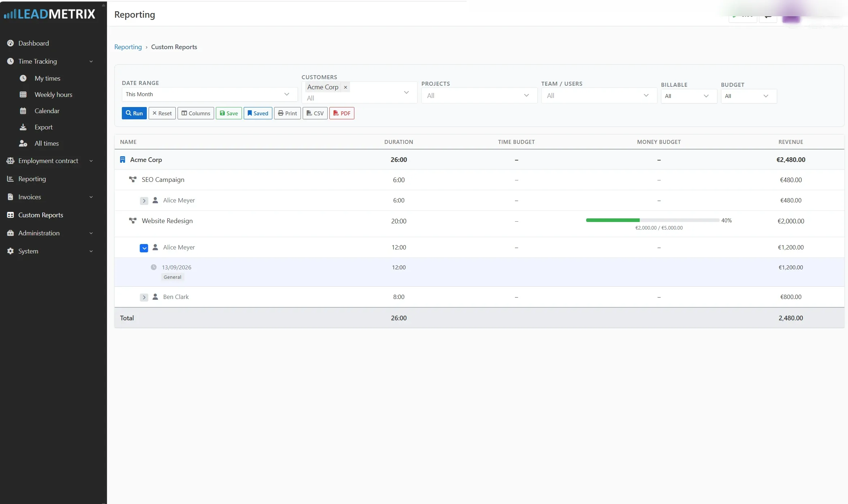Click the System gear icon

(x=10, y=251)
